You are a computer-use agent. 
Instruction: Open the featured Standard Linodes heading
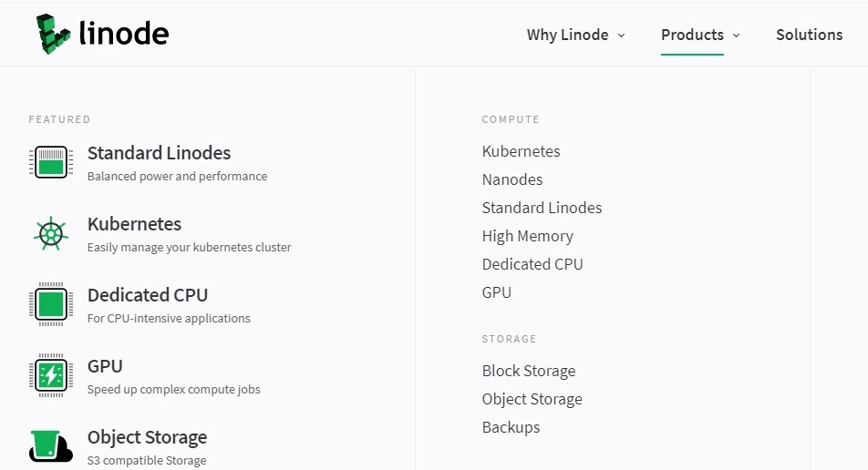(159, 153)
